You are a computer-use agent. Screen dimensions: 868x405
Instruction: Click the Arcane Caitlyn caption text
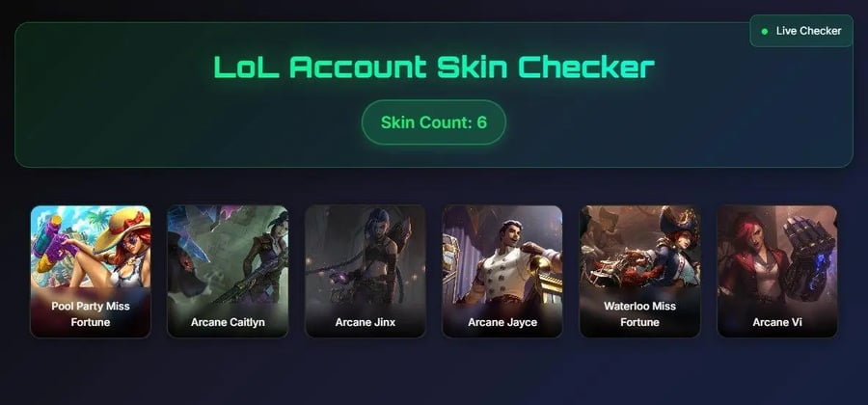coord(228,322)
